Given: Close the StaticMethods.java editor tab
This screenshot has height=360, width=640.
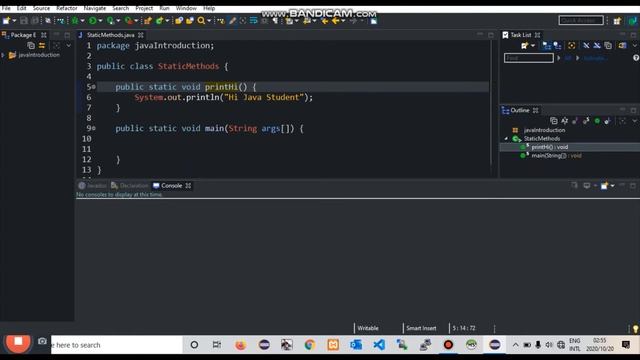Looking at the screenshot, I should pos(141,35).
